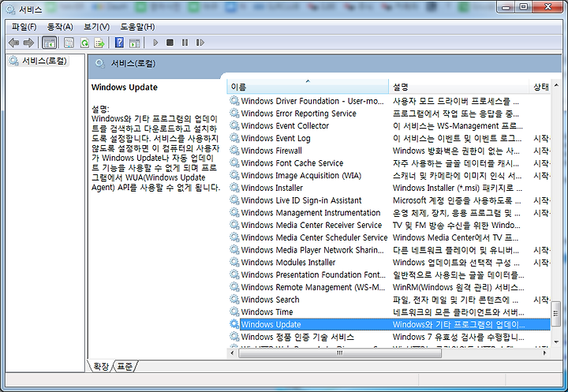Minimize the 서비스 window
This screenshot has height=392, width=568.
click(506, 7)
